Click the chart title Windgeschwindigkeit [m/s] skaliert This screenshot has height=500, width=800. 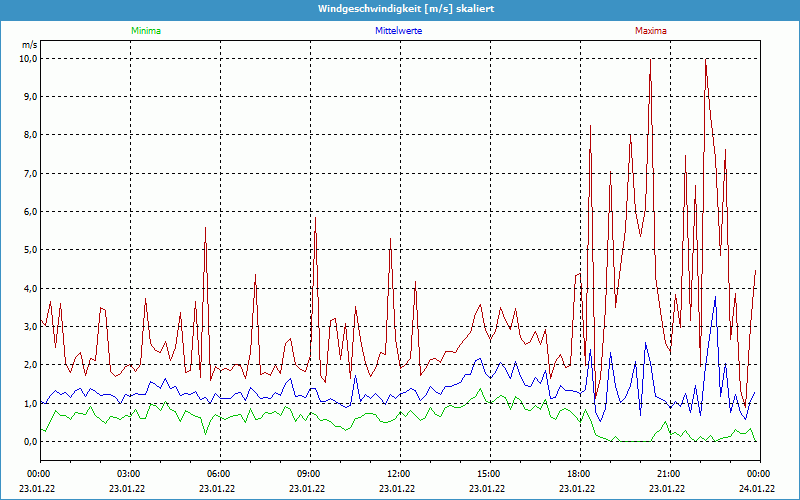406,9
